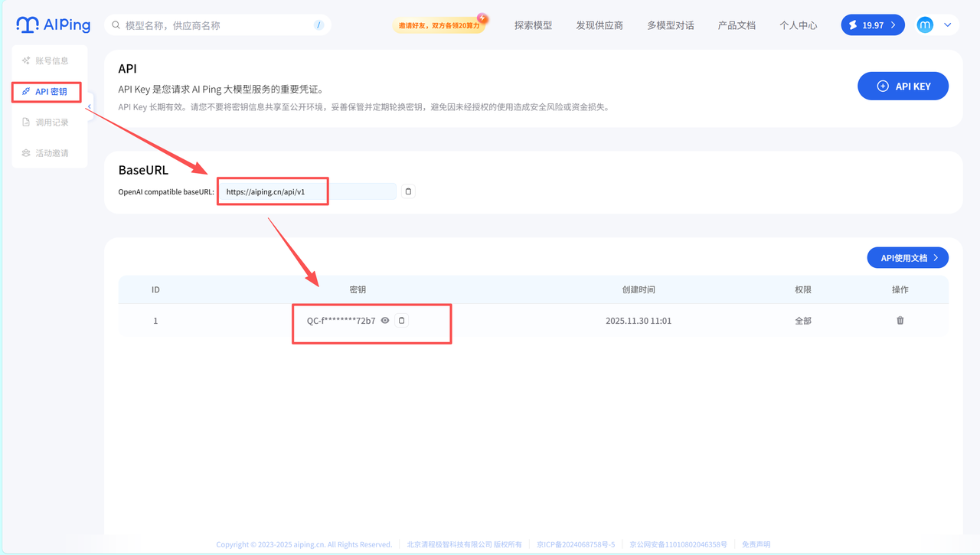
Task: Click the ID column header
Action: 155,290
